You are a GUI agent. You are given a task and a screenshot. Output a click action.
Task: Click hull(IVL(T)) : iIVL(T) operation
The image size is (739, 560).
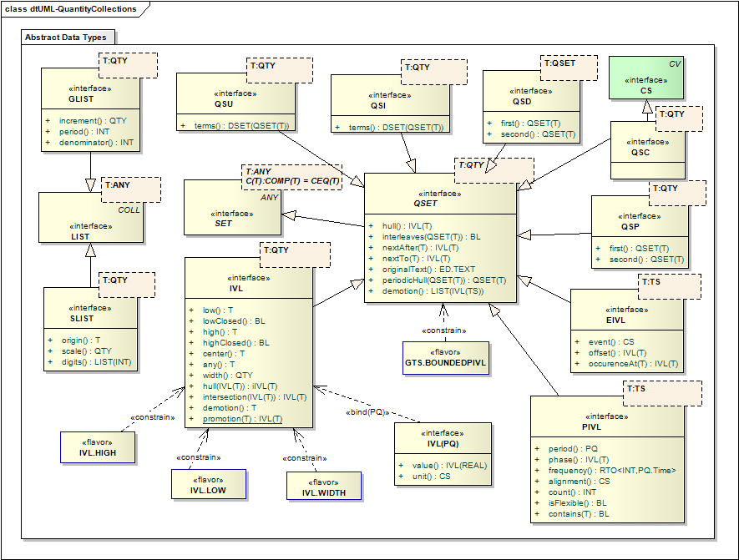click(240, 386)
